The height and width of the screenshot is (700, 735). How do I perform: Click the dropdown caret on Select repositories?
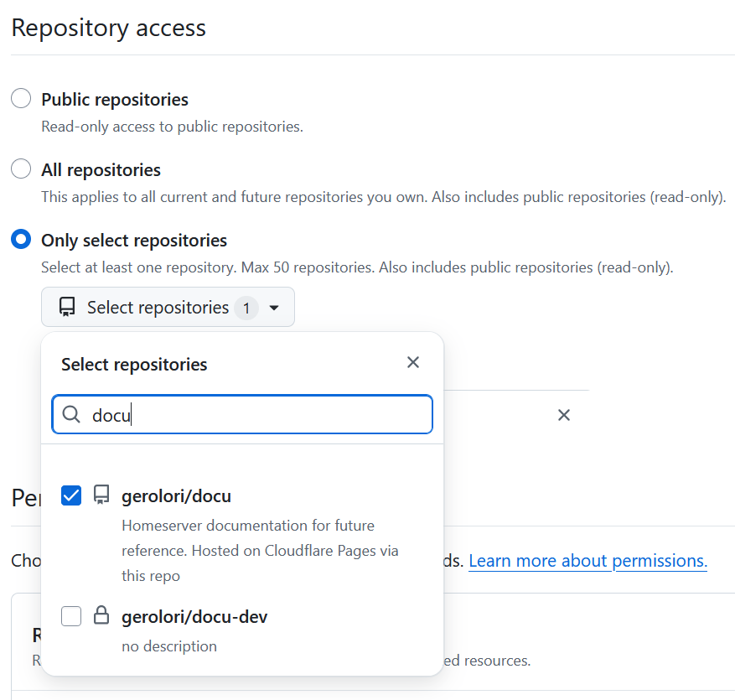coord(274,307)
